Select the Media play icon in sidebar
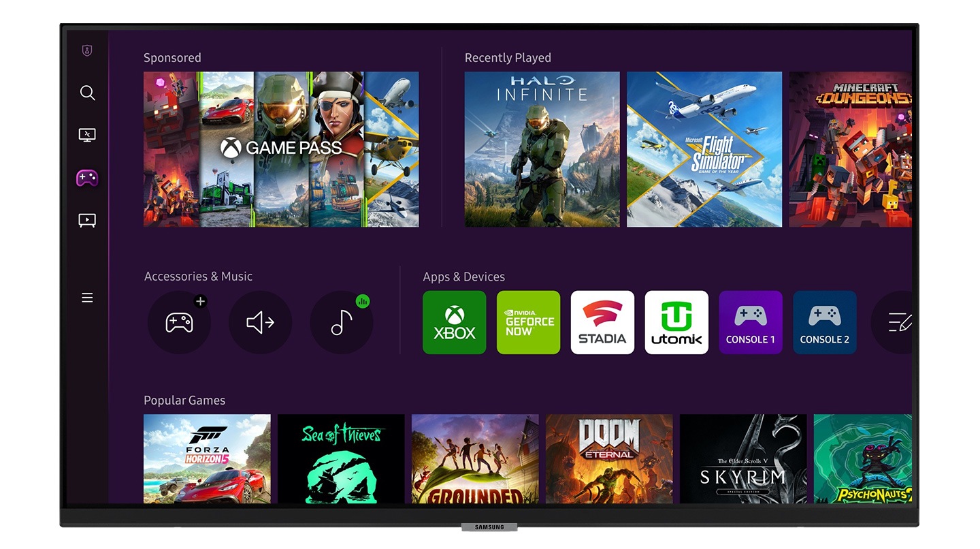Image resolution: width=980 pixels, height=549 pixels. tap(87, 220)
